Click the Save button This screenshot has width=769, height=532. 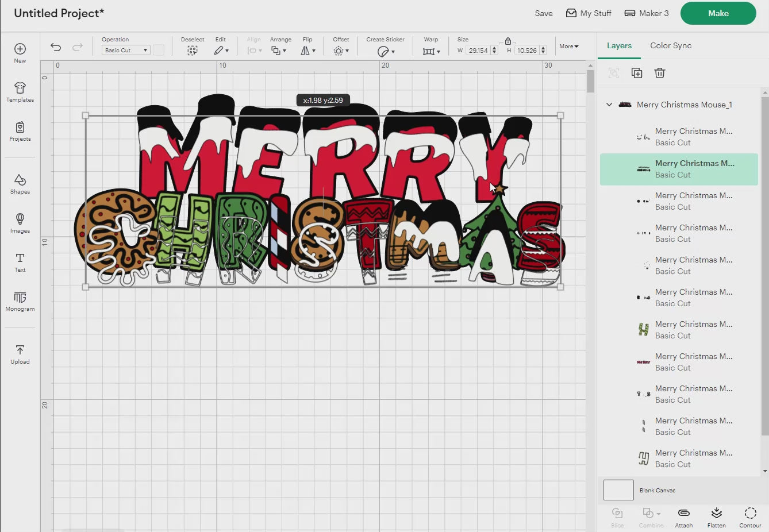click(x=544, y=13)
